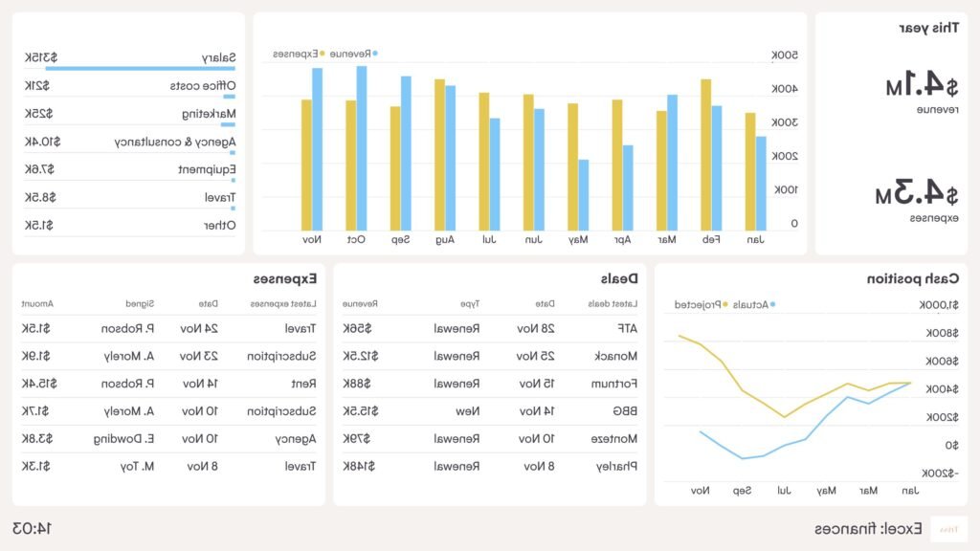Click the $4.3M expenses figure
Screen dimensions: 980x551
click(916, 195)
